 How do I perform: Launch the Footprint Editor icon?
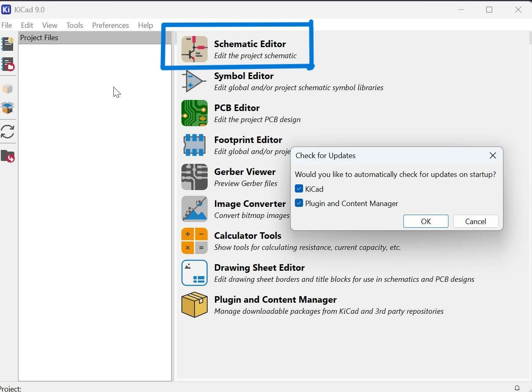[195, 145]
